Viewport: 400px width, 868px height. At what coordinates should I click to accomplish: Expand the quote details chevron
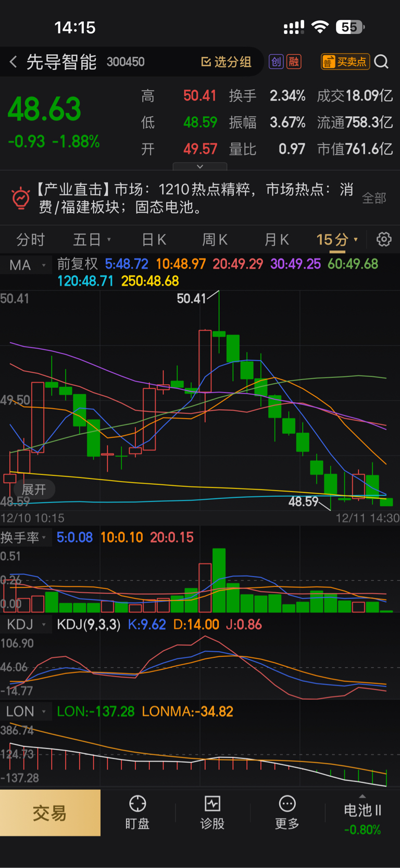(x=200, y=166)
